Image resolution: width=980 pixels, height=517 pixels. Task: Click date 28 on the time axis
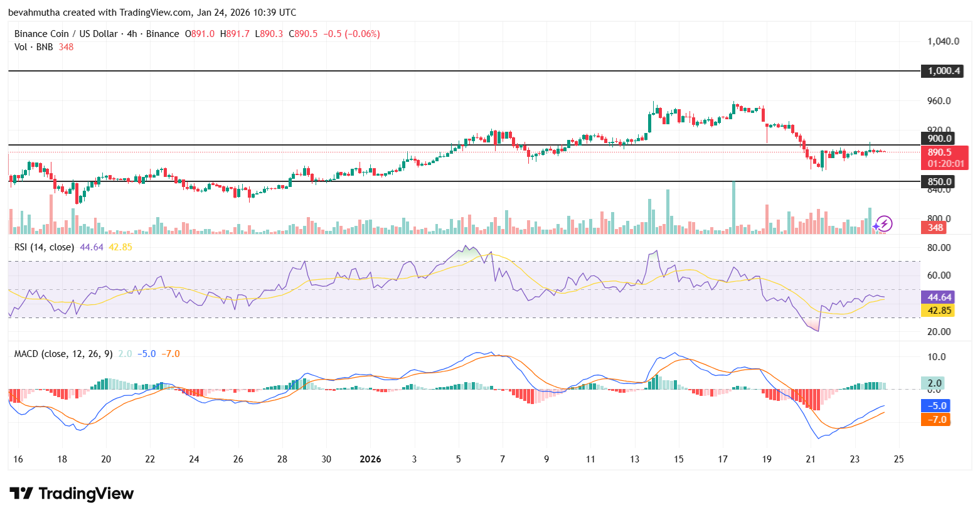pos(282,459)
